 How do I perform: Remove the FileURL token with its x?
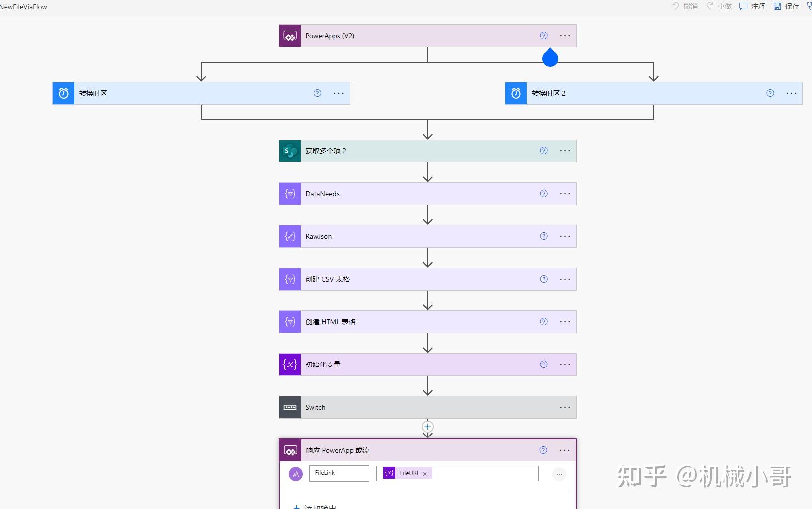click(425, 473)
